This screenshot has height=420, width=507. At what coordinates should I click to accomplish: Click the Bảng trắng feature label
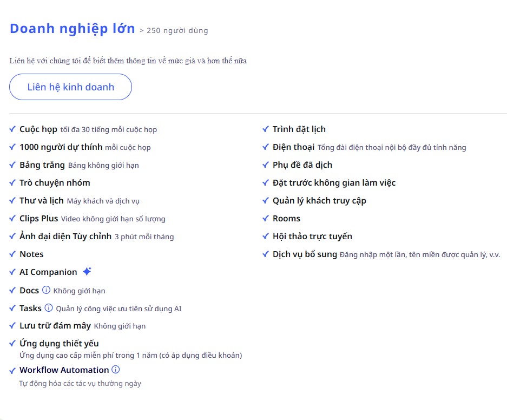pos(42,165)
